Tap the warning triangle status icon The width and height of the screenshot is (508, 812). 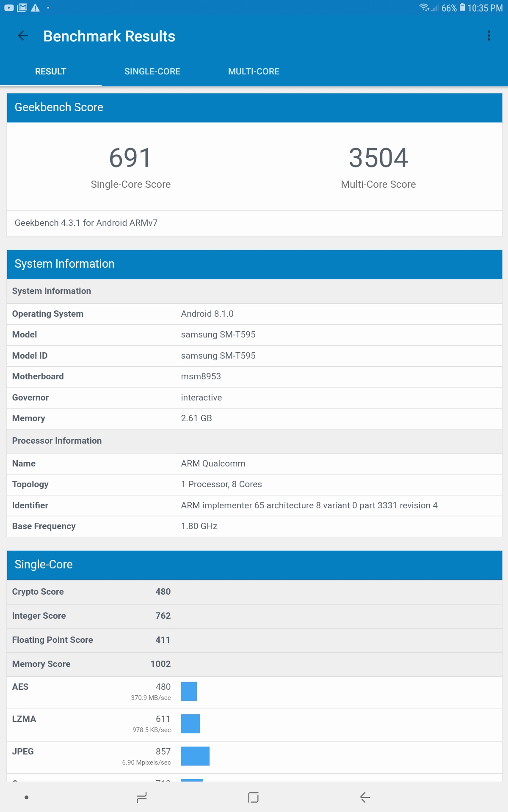click(35, 8)
